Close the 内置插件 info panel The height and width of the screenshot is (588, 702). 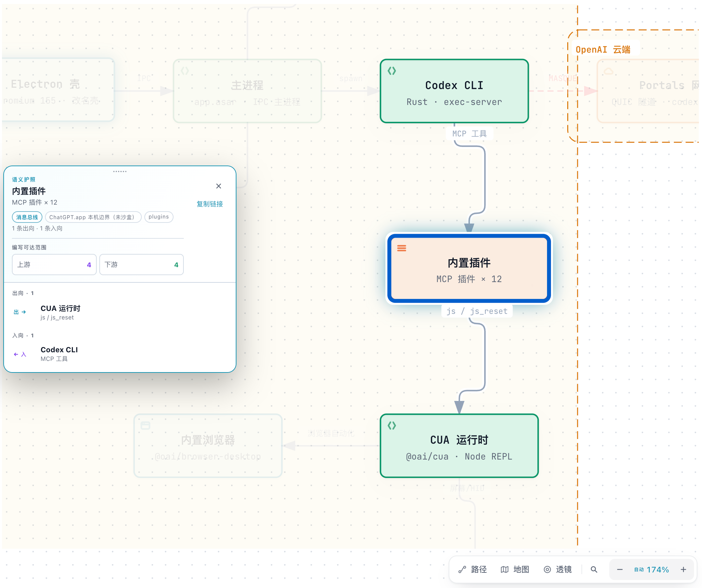tap(219, 186)
